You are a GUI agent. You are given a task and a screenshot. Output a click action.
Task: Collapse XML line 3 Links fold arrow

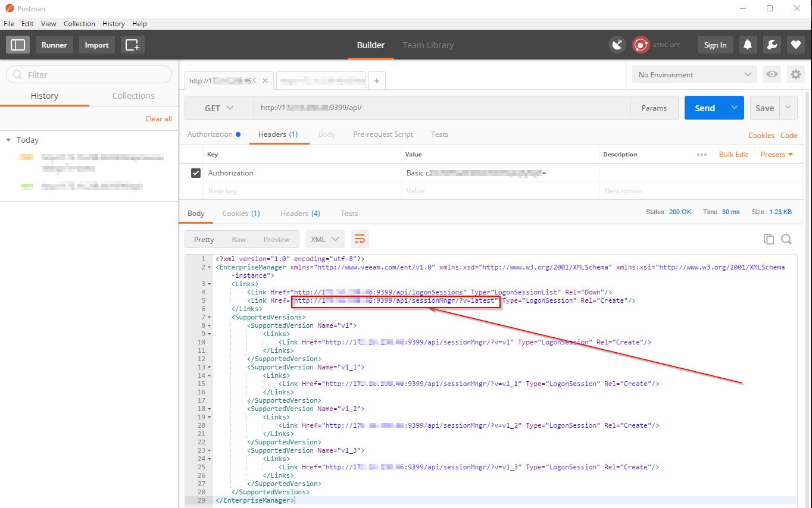209,284
